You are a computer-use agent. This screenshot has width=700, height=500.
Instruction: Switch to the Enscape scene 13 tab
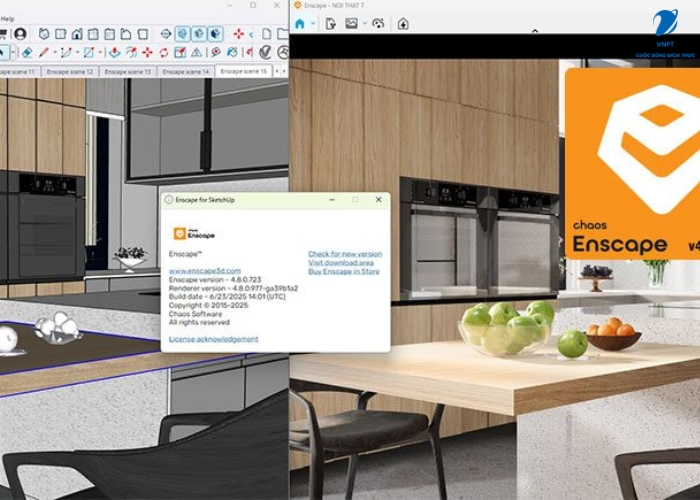pyautogui.click(x=128, y=71)
